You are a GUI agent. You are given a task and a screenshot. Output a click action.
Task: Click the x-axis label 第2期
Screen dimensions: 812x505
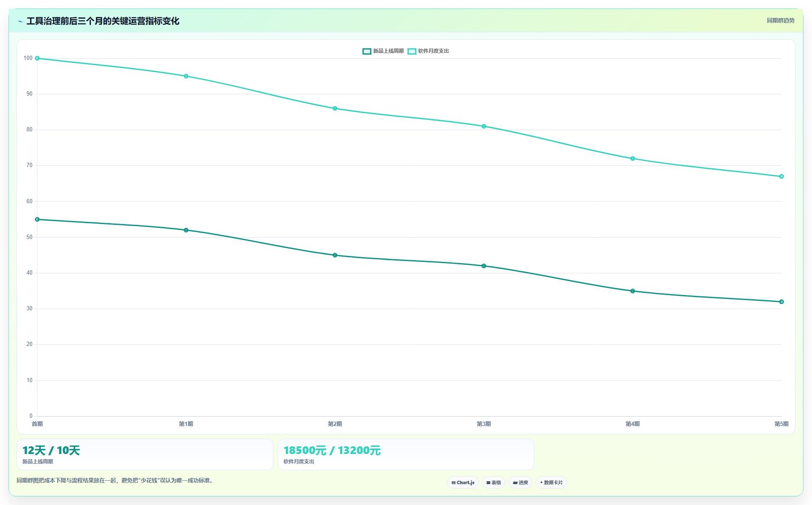click(335, 424)
